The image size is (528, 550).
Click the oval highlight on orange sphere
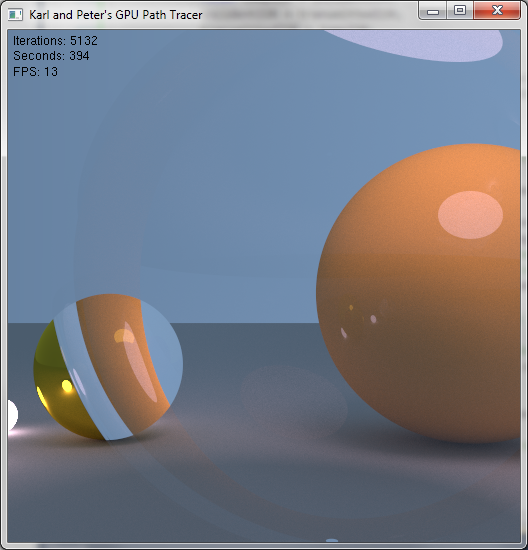click(x=470, y=215)
